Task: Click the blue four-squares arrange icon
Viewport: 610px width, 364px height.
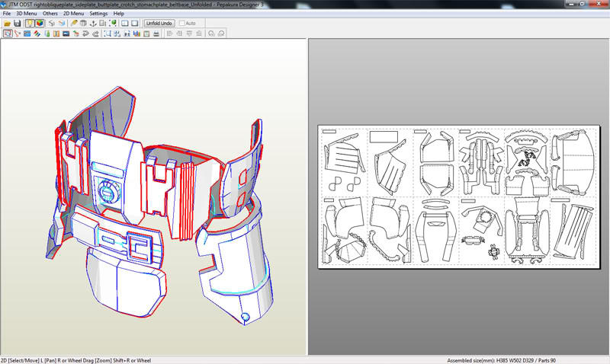Action: point(117,34)
